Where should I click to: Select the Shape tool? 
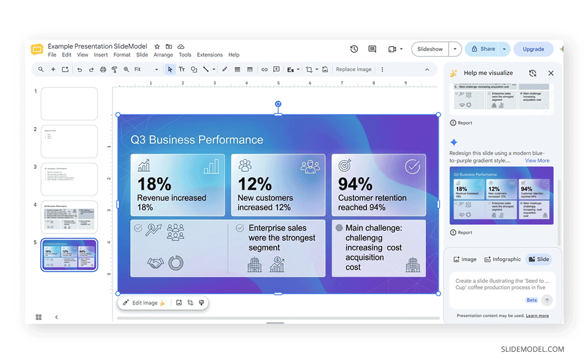(194, 70)
